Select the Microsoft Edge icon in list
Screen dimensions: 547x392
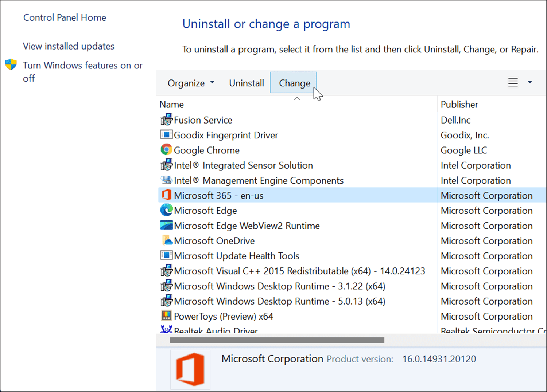(x=166, y=210)
